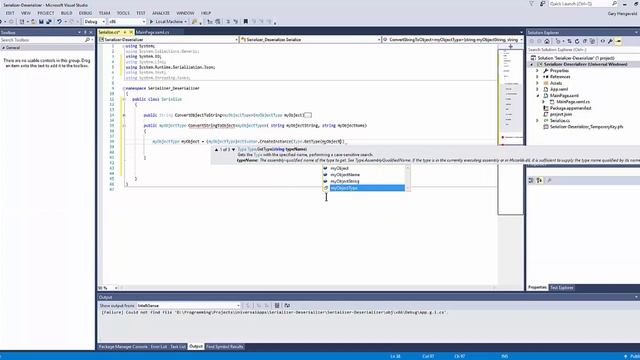
Task: Collapse the Serialize class block
Action: pyautogui.click(x=124, y=99)
